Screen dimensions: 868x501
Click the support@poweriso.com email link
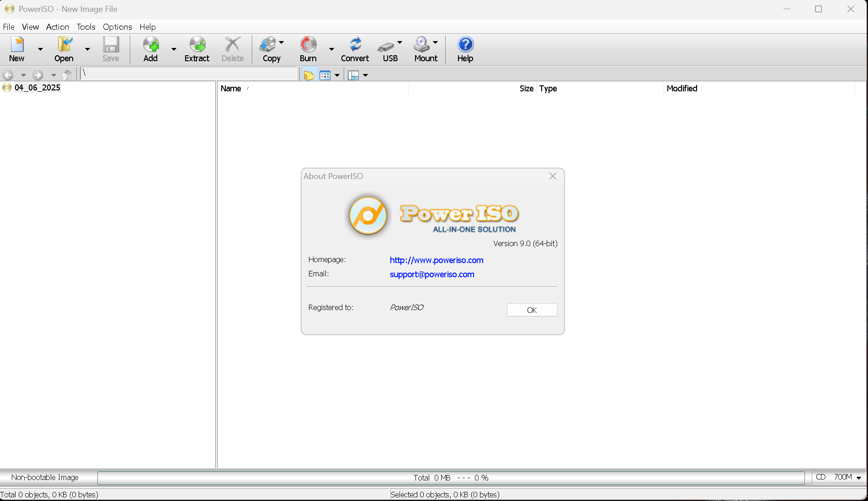[x=432, y=274]
